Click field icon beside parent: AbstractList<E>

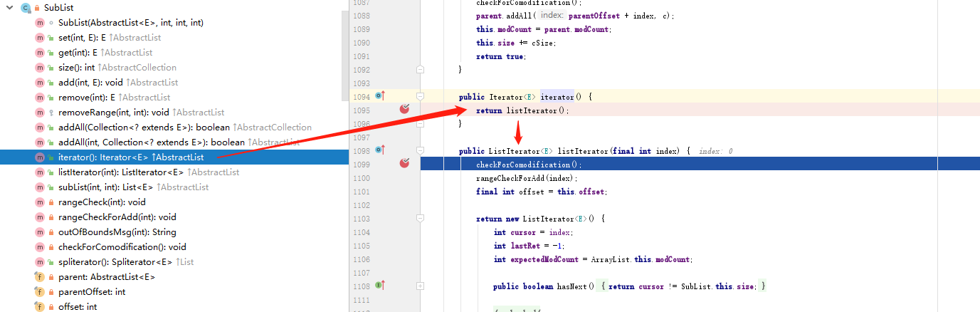[39, 277]
